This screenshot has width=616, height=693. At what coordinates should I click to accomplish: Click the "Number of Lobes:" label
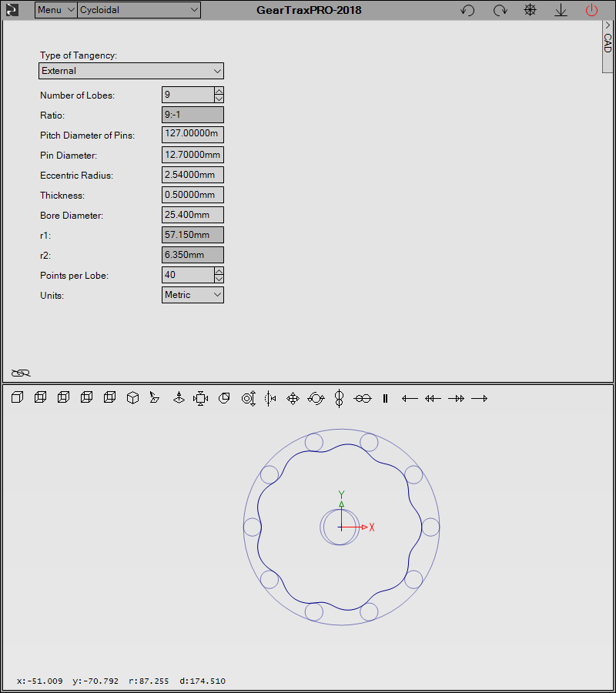pyautogui.click(x=77, y=95)
